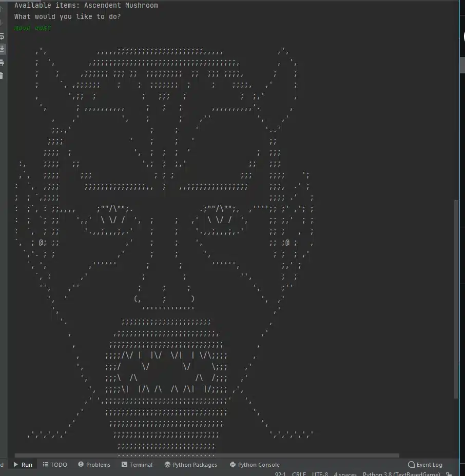Click the Problems warning icon

coord(81,464)
